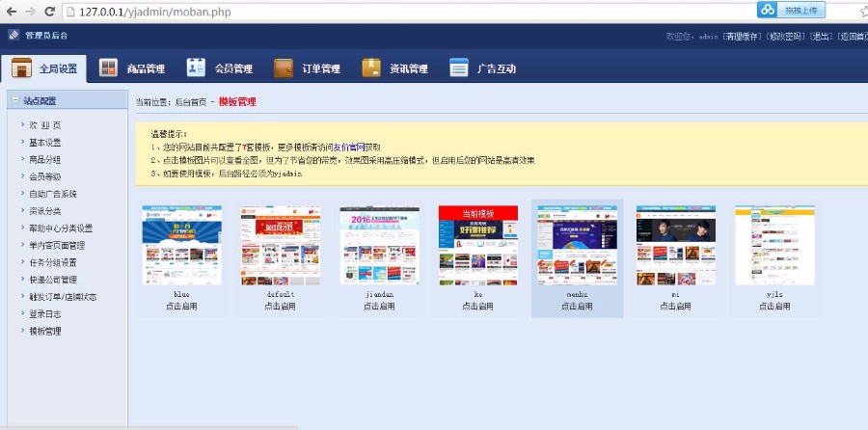This screenshot has width=868, height=430.
Task: Click the 模板管理 breadcrumb title
Action: point(237,102)
